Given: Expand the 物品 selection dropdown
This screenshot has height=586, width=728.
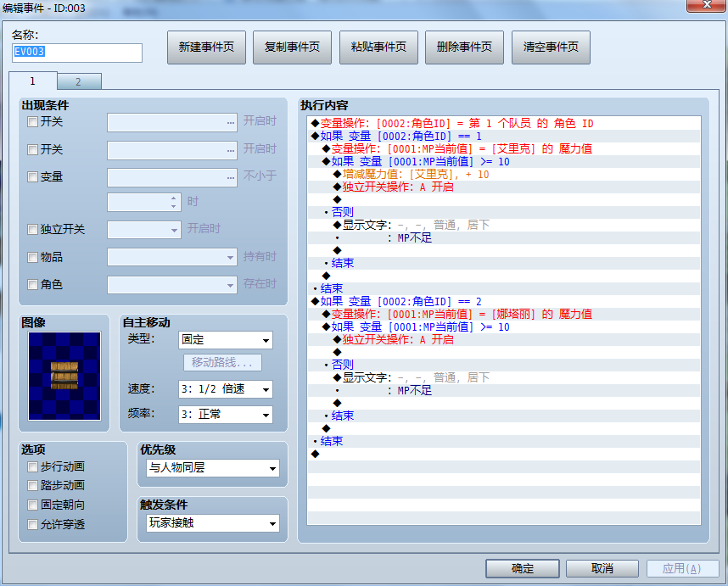Looking at the screenshot, I should (172, 257).
